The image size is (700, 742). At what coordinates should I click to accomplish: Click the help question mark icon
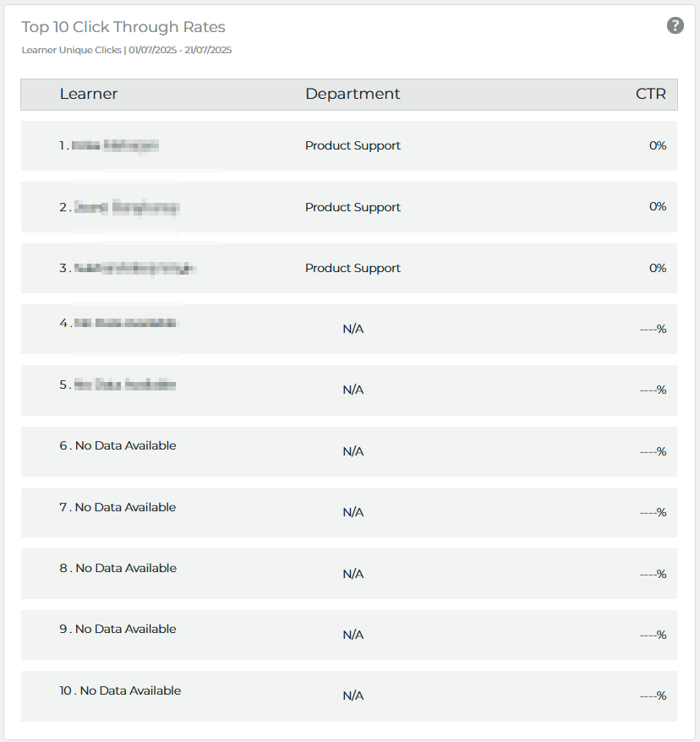pos(675,25)
